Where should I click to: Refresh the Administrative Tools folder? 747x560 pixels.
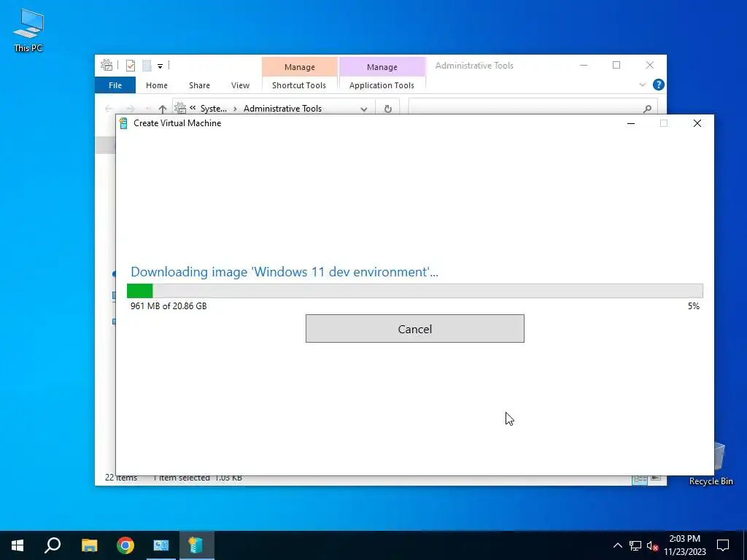pos(388,109)
